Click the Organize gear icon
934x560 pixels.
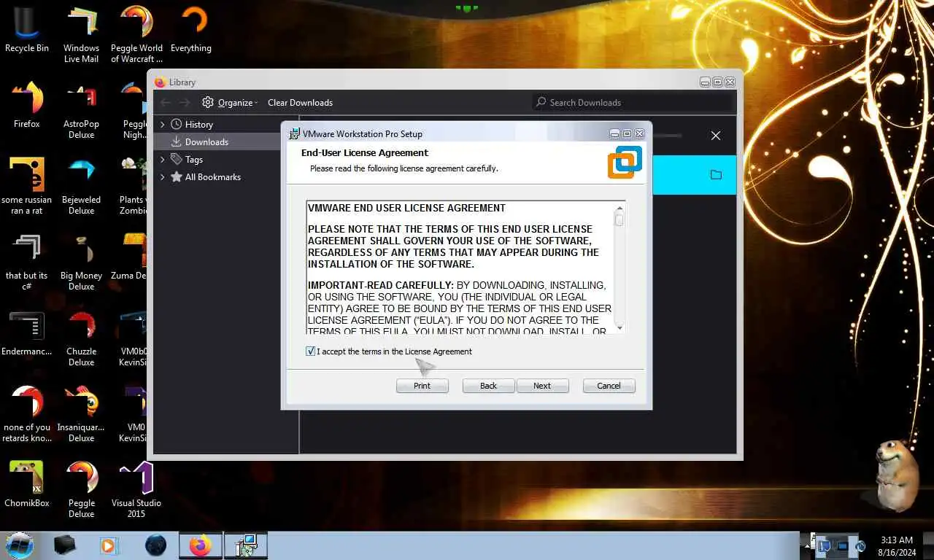pos(208,103)
